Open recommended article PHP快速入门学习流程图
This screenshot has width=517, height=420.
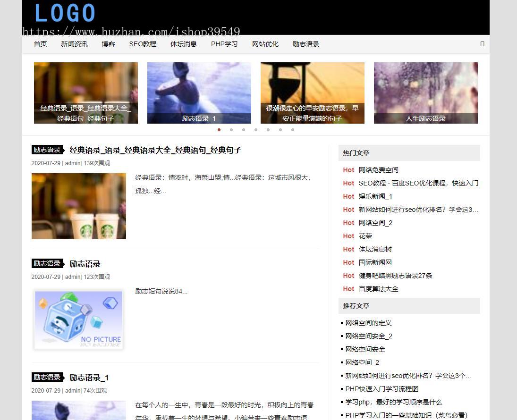[x=381, y=389]
